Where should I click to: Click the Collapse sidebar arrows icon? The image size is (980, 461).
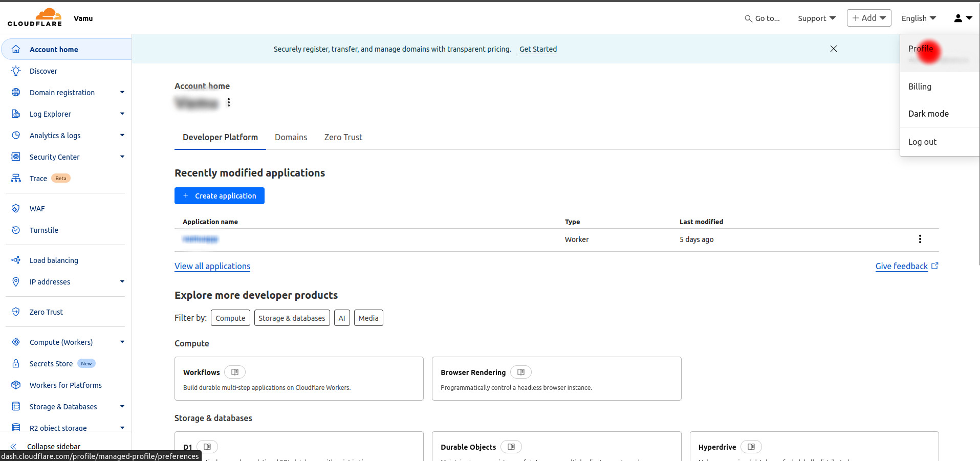pos(14,446)
